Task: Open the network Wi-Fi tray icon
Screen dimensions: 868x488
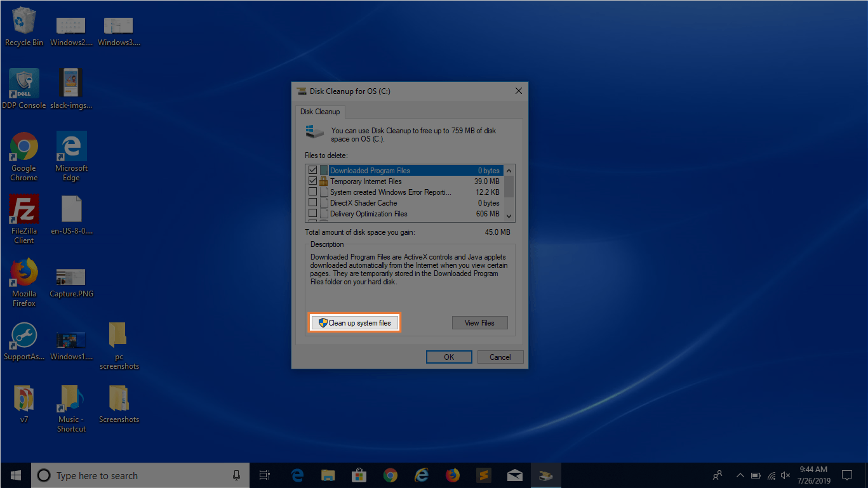Action: [771, 475]
